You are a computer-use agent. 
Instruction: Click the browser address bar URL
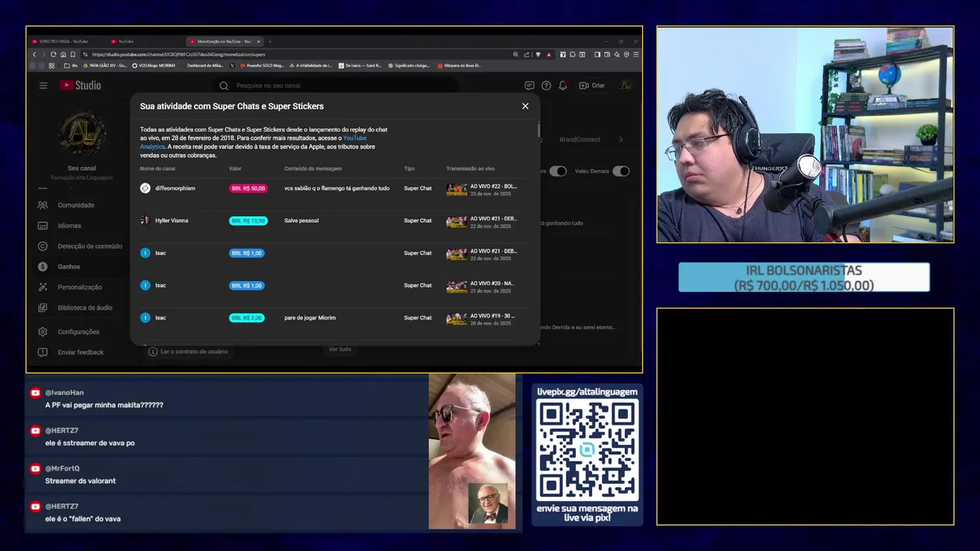[178, 54]
